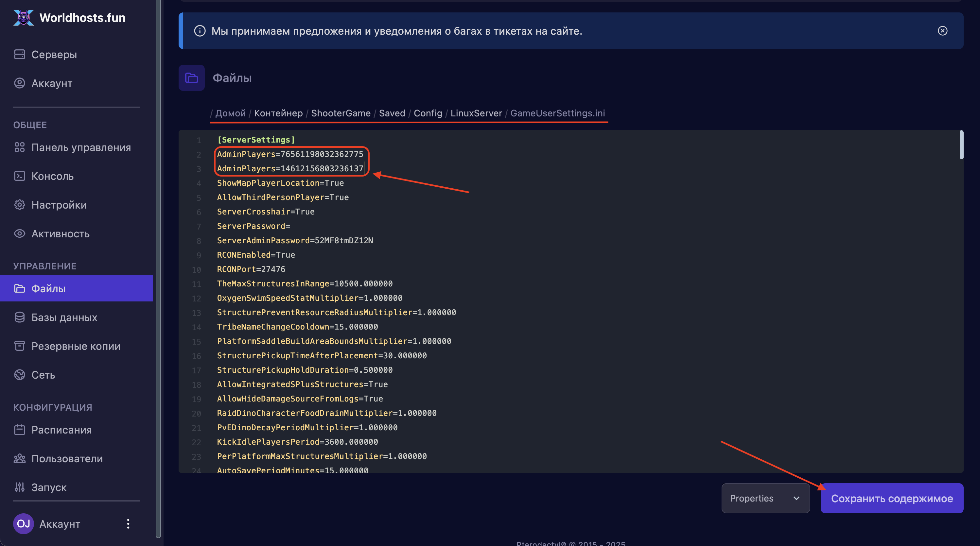Dismiss the blue info banner
Image resolution: width=980 pixels, height=546 pixels.
point(942,31)
